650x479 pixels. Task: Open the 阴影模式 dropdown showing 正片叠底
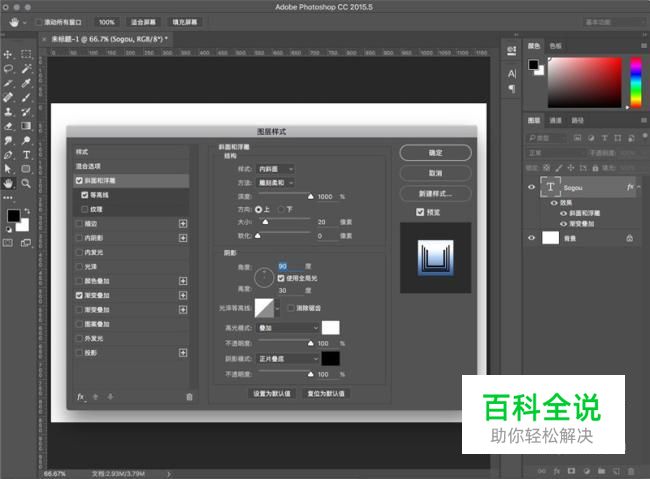coord(288,359)
